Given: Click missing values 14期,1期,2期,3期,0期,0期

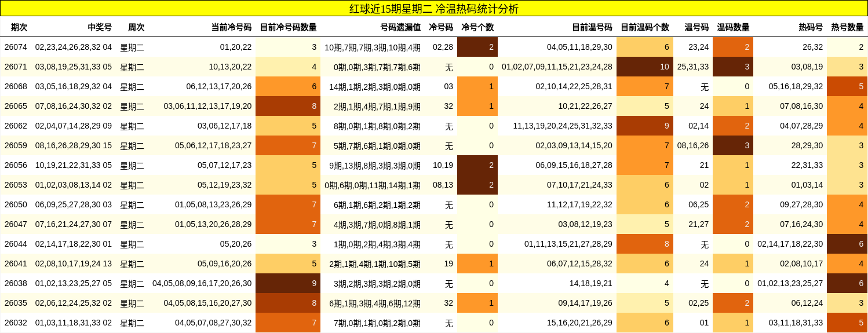Looking at the screenshot, I should coord(375,86).
